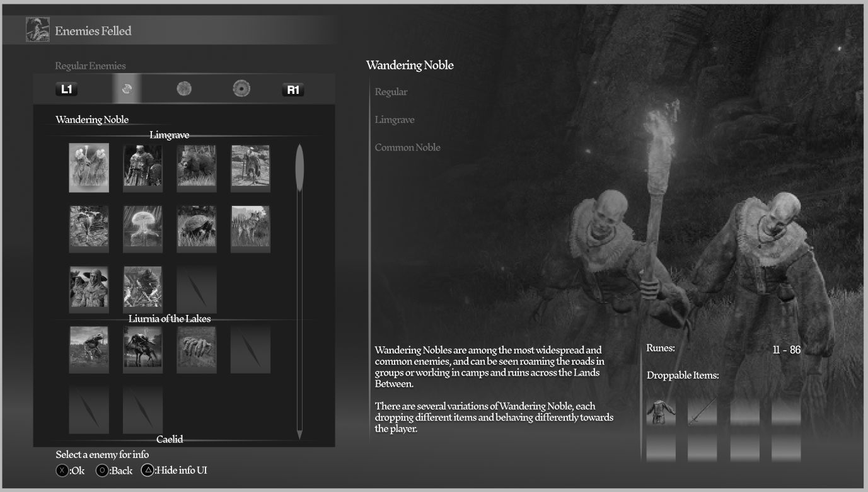Image resolution: width=868 pixels, height=492 pixels.
Task: Select the eye-patterned enemy category icon
Action: coord(241,88)
